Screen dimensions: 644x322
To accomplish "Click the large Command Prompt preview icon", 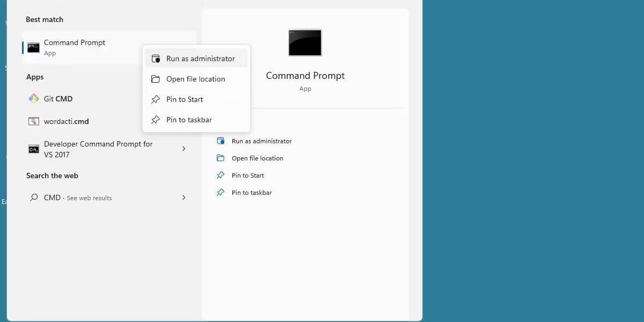I will pyautogui.click(x=305, y=42).
